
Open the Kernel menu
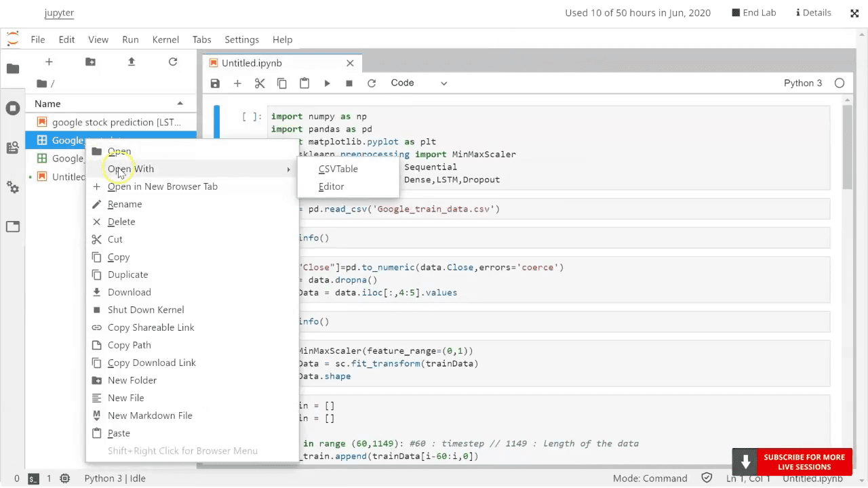click(x=165, y=39)
